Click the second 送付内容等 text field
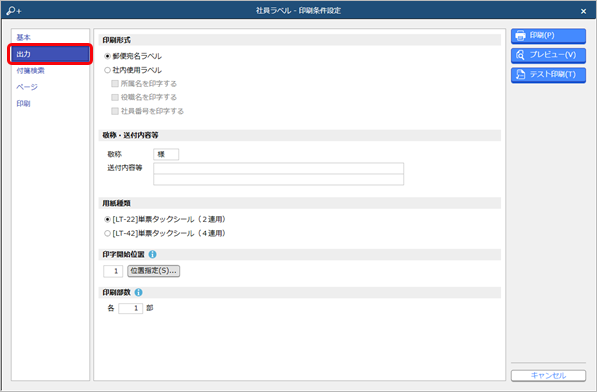This screenshot has height=392, width=597. (278, 180)
